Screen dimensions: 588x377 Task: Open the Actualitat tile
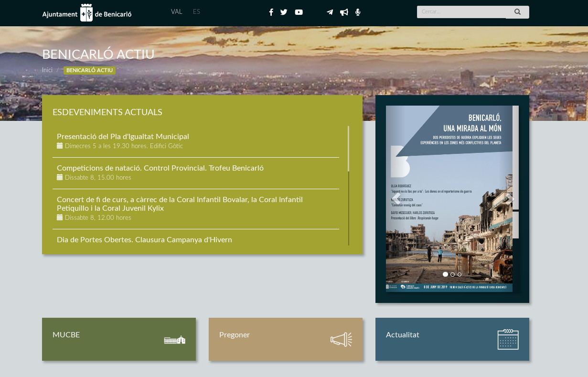pyautogui.click(x=452, y=339)
